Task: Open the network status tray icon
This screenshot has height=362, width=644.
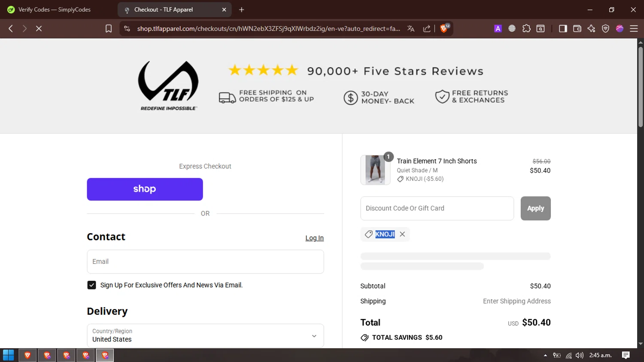Action: [x=568, y=355]
